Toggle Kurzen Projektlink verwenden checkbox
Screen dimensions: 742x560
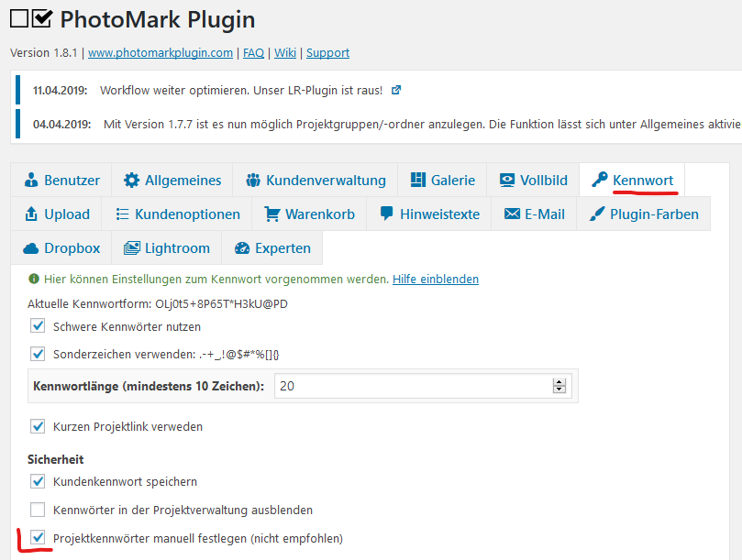click(x=38, y=426)
